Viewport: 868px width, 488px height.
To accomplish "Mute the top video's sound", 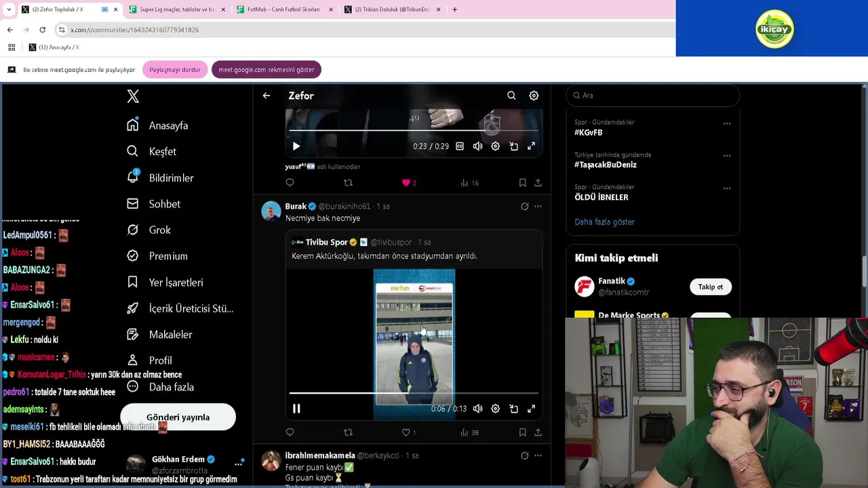I will (x=477, y=146).
